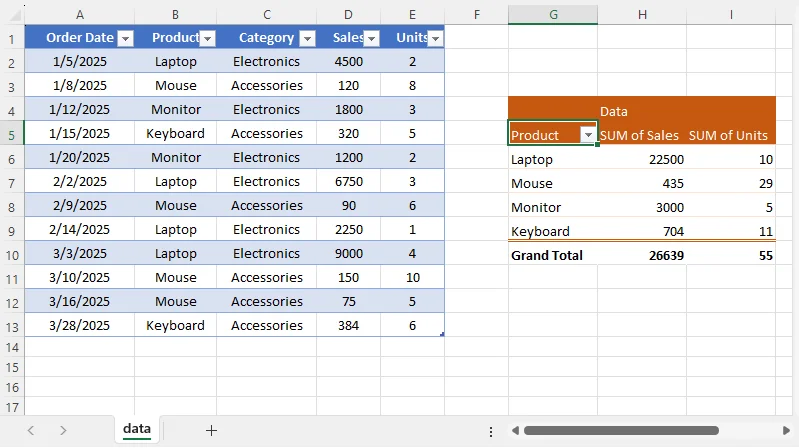The width and height of the screenshot is (799, 448).
Task: Select the pivot 'Monitor' row label
Action: tap(553, 207)
